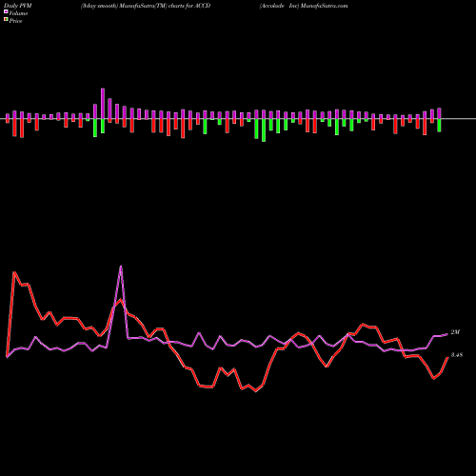Click the red price line's highest peak

pyautogui.click(x=14, y=272)
